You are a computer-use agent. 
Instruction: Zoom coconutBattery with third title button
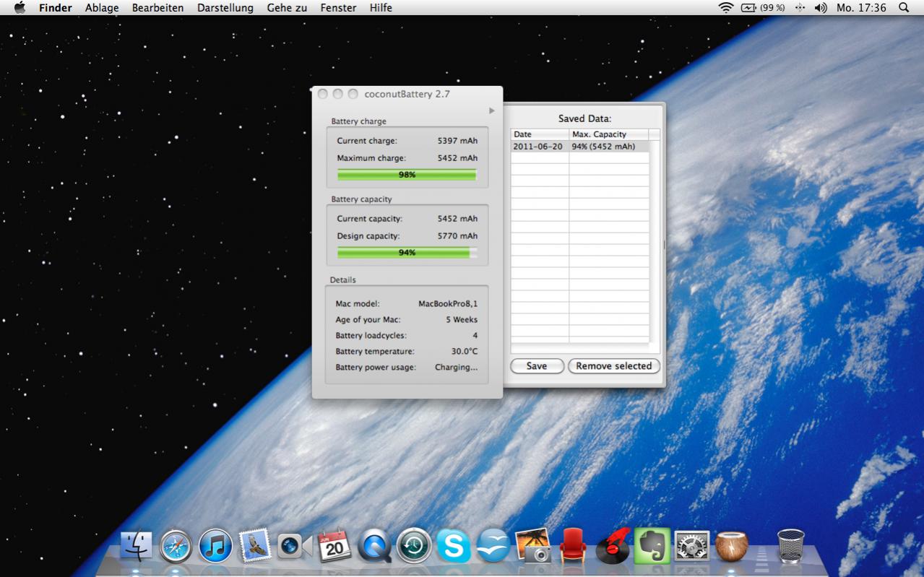tap(353, 94)
